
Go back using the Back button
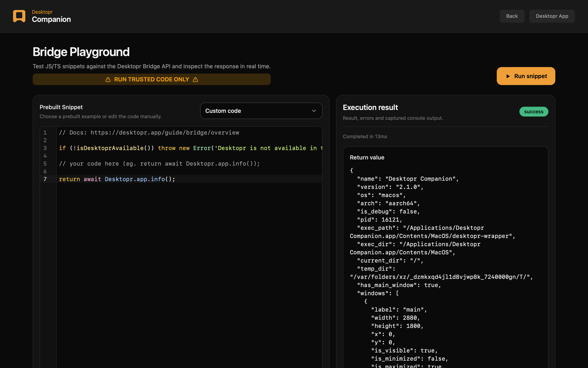pos(512,16)
